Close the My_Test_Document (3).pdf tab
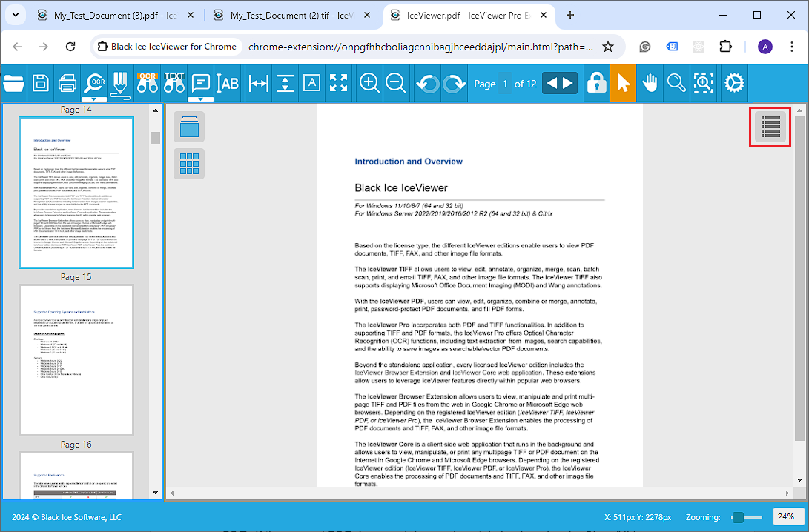 coord(191,16)
